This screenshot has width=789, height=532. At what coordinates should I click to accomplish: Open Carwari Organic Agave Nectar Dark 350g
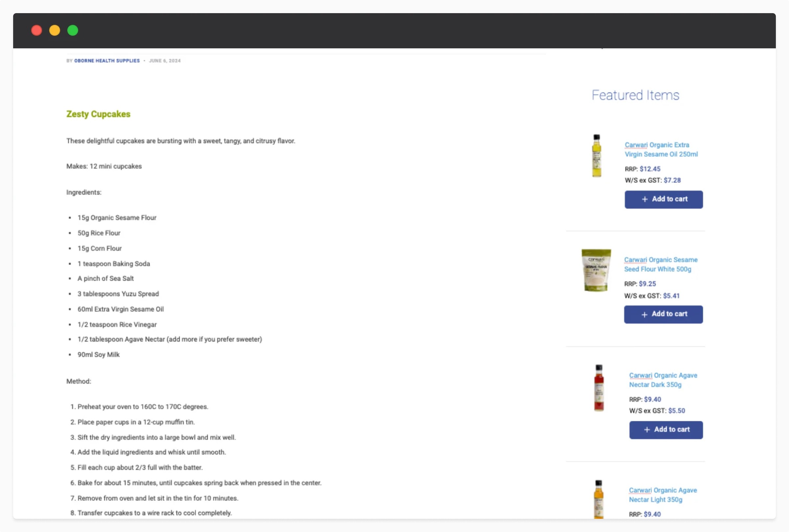[x=663, y=380]
